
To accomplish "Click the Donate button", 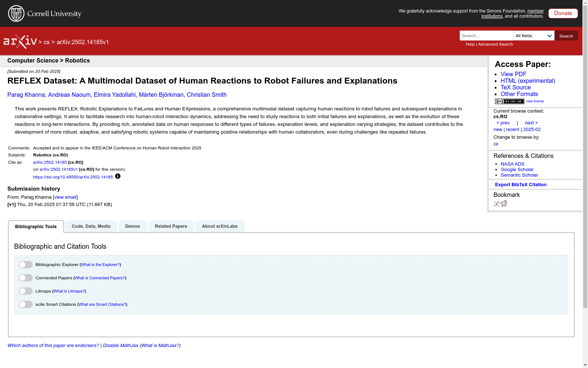I will (563, 13).
